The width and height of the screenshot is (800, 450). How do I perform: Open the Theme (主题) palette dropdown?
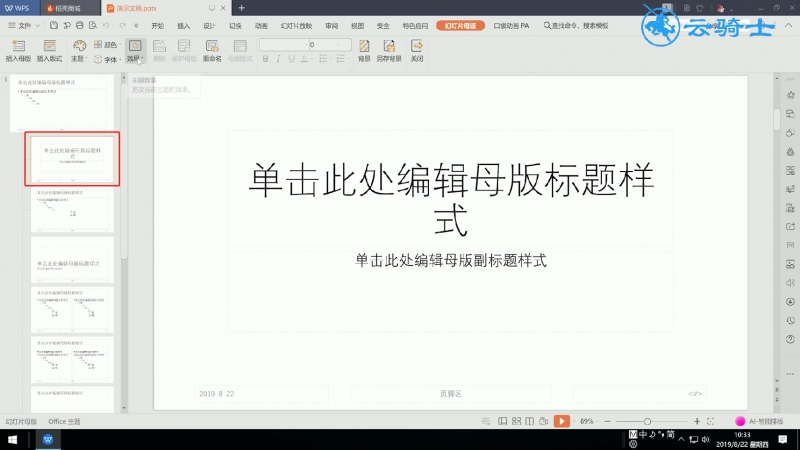click(79, 51)
